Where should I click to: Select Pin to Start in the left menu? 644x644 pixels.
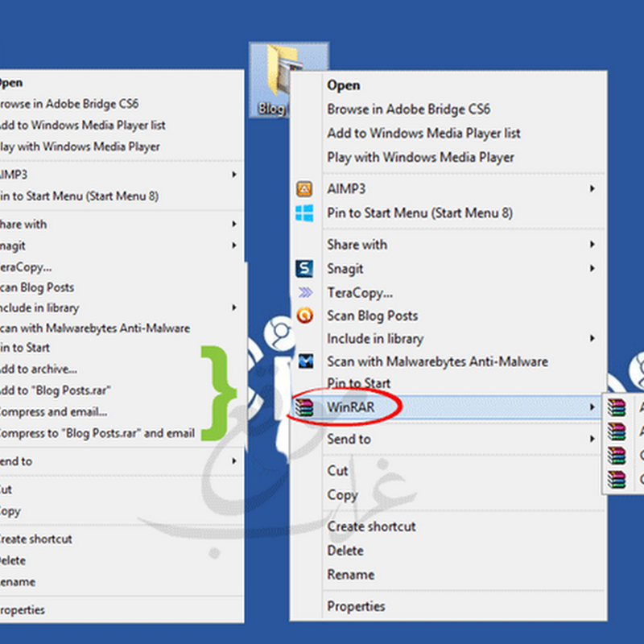25,348
